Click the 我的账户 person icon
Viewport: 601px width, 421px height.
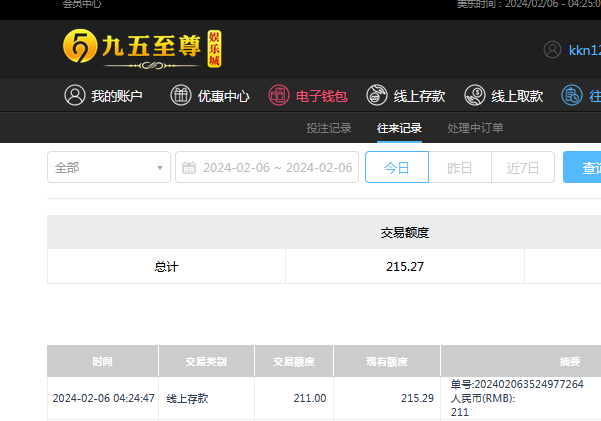point(75,95)
